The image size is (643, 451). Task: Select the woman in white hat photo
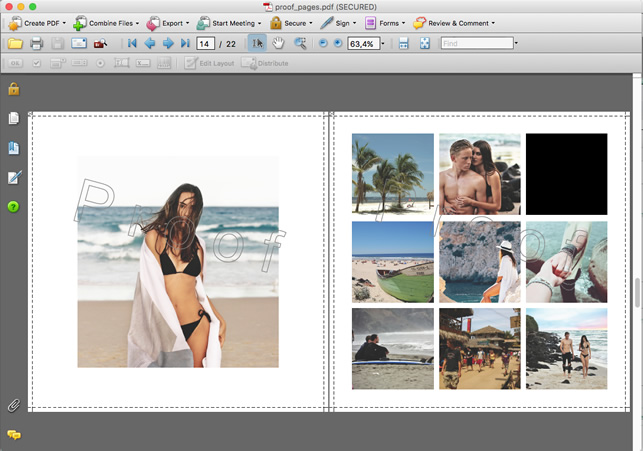480,262
